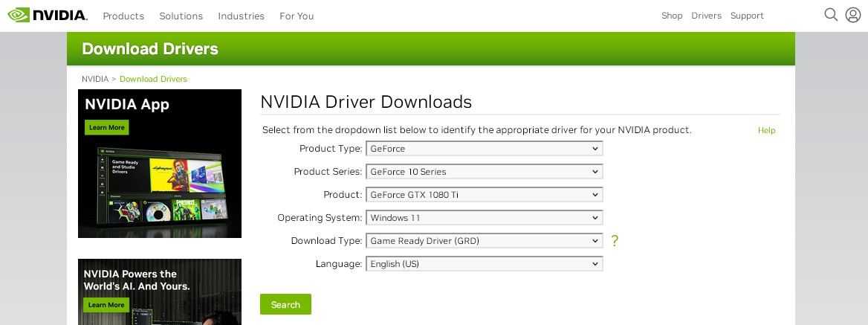Image resolution: width=868 pixels, height=325 pixels.
Task: Click the NVIDIA logo in header
Action: pos(48,15)
